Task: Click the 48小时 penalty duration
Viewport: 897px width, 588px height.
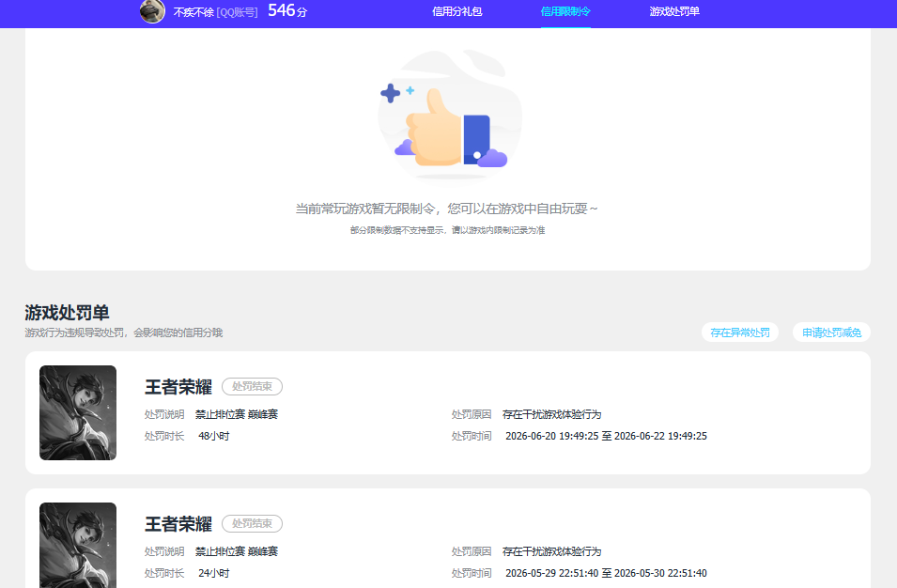Action: [214, 436]
